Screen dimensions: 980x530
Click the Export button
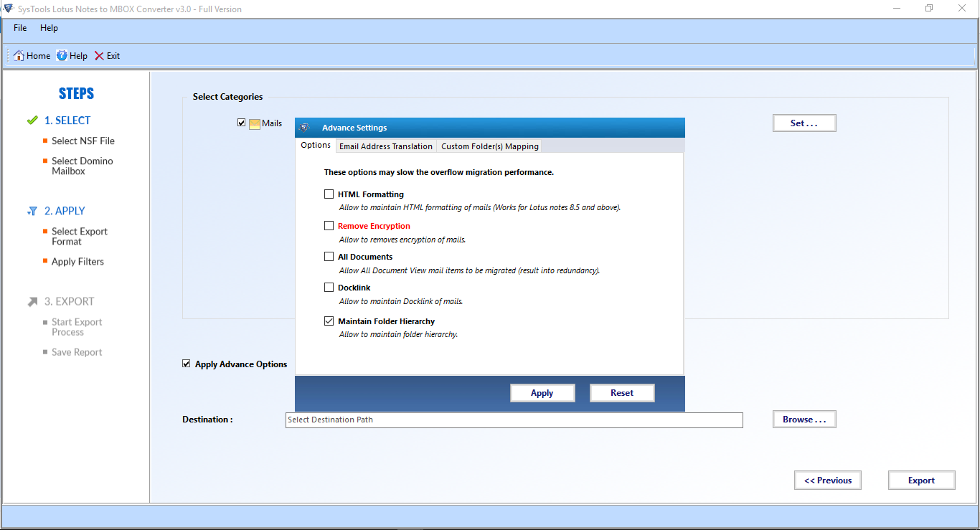pyautogui.click(x=922, y=481)
